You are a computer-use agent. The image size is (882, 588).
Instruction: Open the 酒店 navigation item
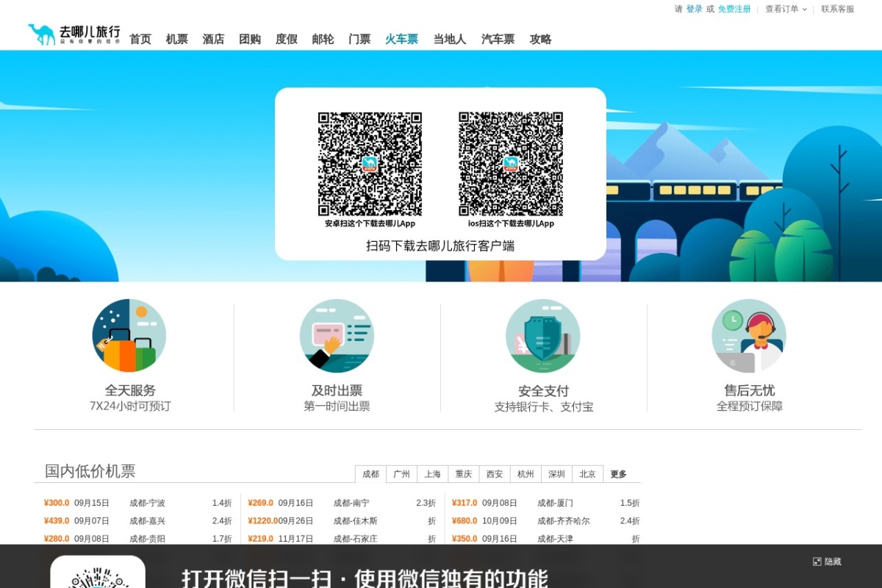coord(213,39)
